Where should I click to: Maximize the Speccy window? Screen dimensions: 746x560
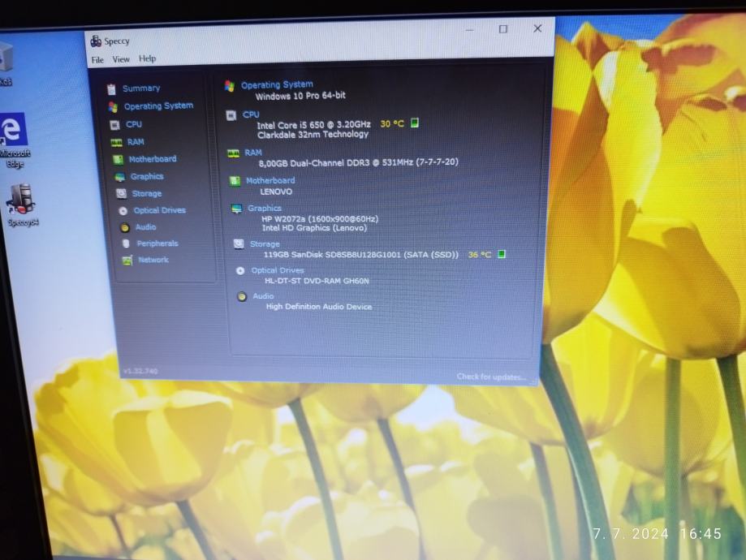pos(502,29)
